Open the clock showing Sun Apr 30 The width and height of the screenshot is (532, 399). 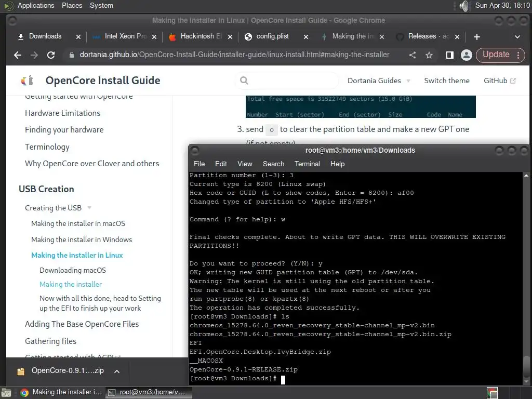pos(502,6)
